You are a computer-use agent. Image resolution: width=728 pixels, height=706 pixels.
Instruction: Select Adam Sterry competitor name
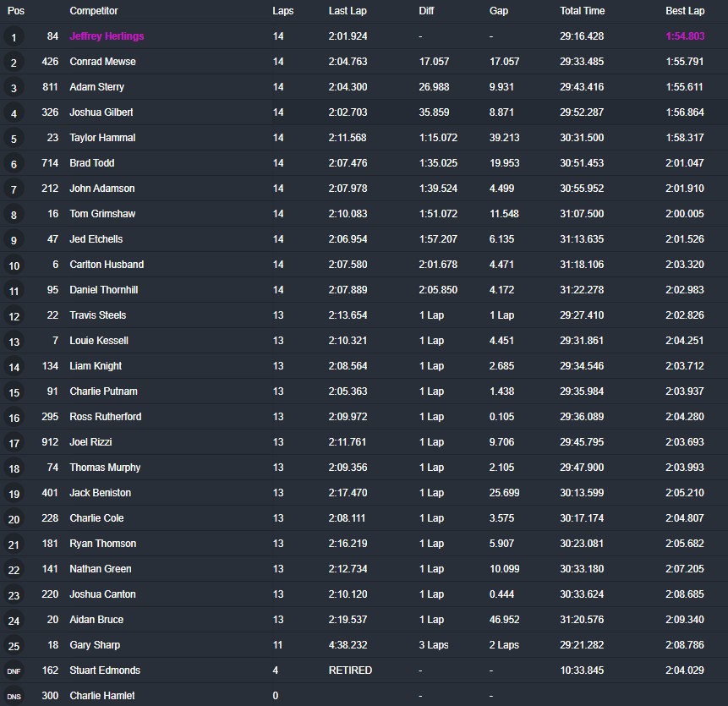coord(96,87)
